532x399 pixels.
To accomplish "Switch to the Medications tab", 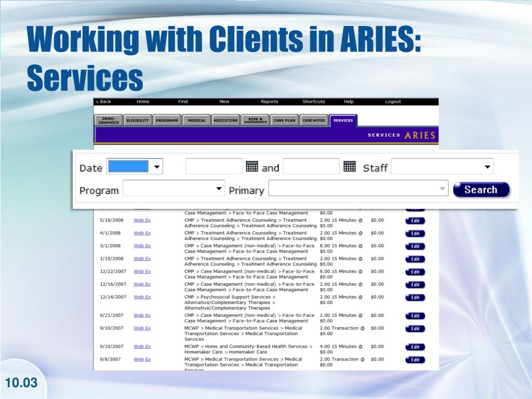I will 225,121.
